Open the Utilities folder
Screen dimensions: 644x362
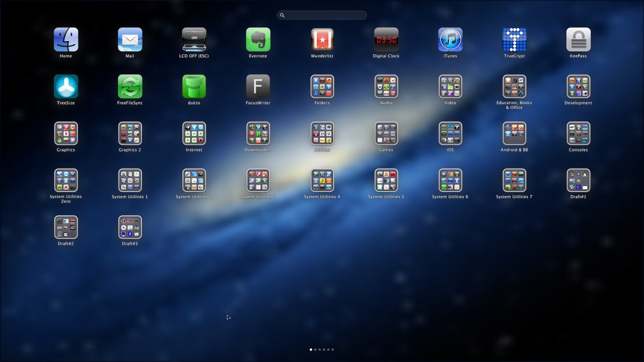click(322, 133)
